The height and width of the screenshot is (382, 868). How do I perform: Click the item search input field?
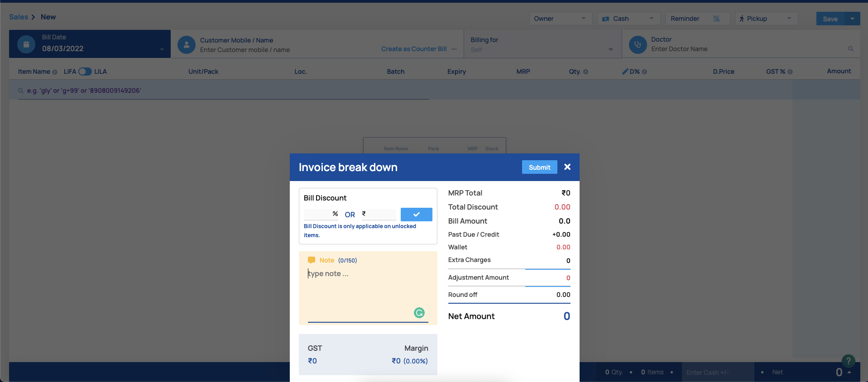pos(223,91)
